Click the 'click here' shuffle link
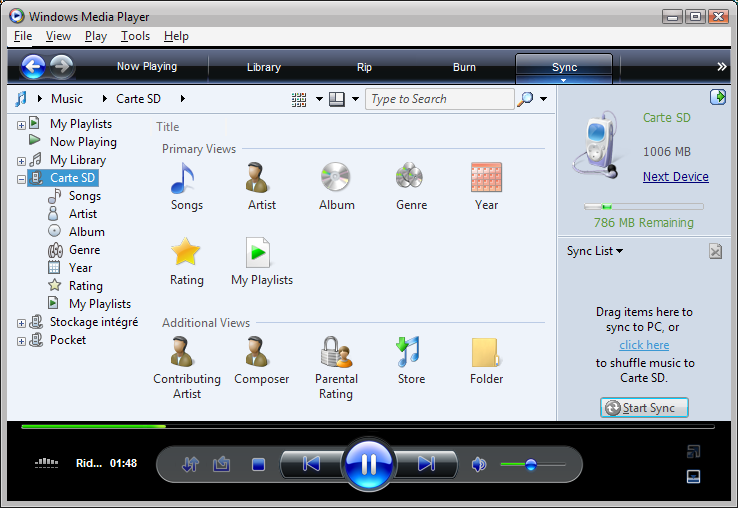 [644, 345]
